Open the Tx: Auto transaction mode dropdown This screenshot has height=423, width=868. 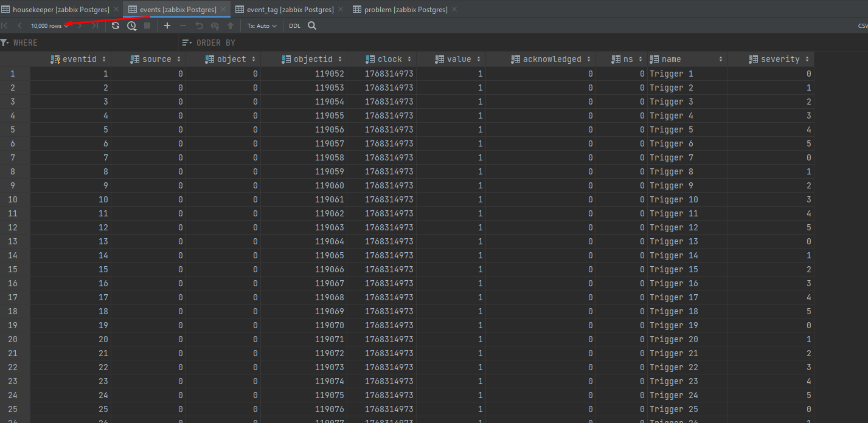(262, 26)
